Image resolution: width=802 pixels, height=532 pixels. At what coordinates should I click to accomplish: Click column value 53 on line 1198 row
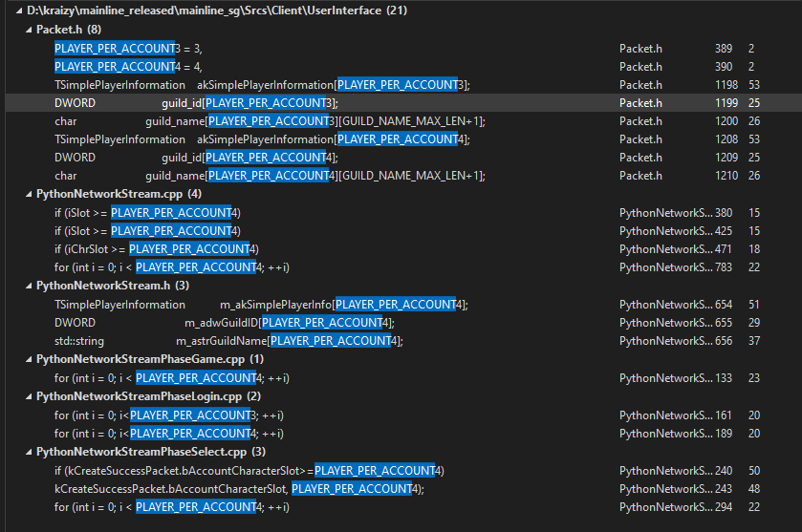[x=754, y=85]
